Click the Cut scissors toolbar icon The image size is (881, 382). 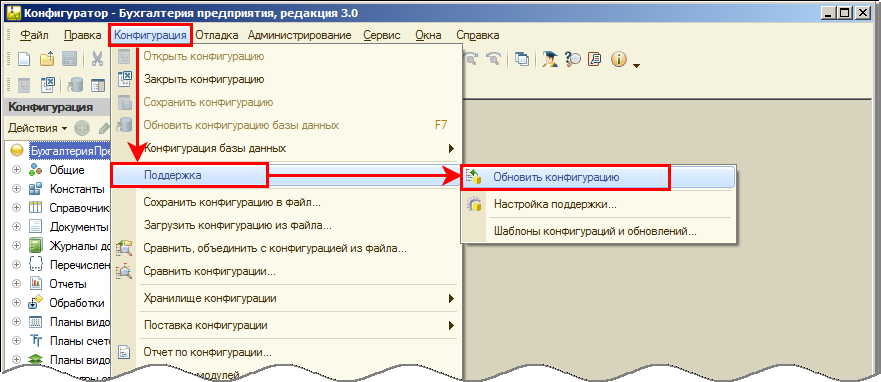coord(98,59)
